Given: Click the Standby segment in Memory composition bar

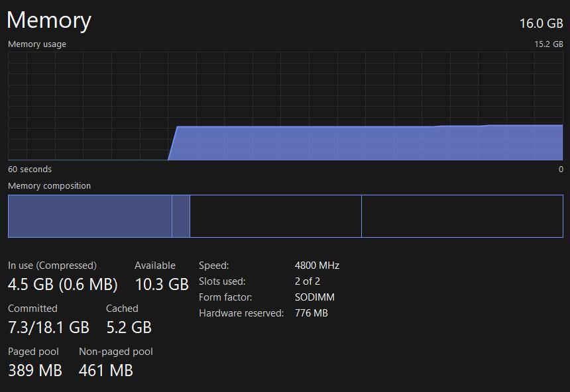Looking at the screenshot, I should (275, 216).
